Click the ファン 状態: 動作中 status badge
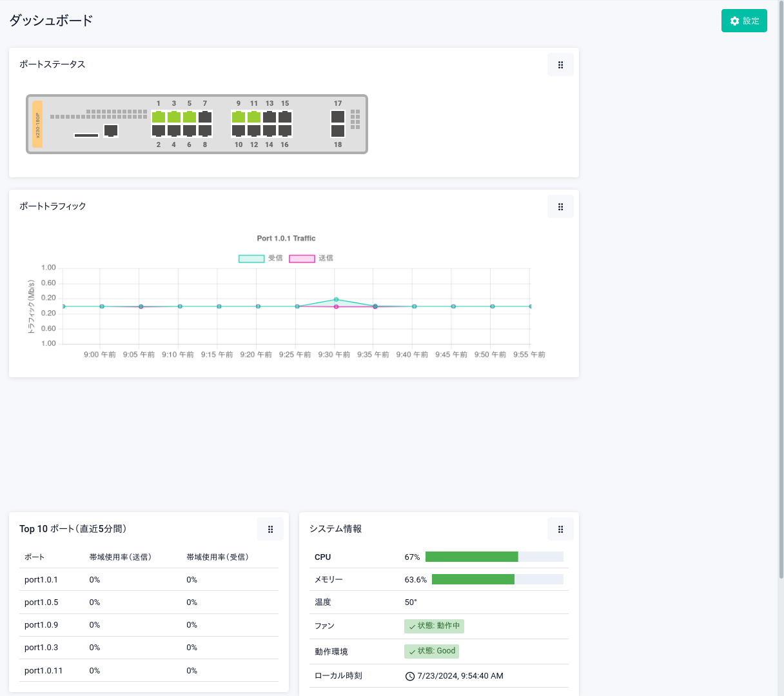Screen dimensions: 784x696 click(x=434, y=626)
